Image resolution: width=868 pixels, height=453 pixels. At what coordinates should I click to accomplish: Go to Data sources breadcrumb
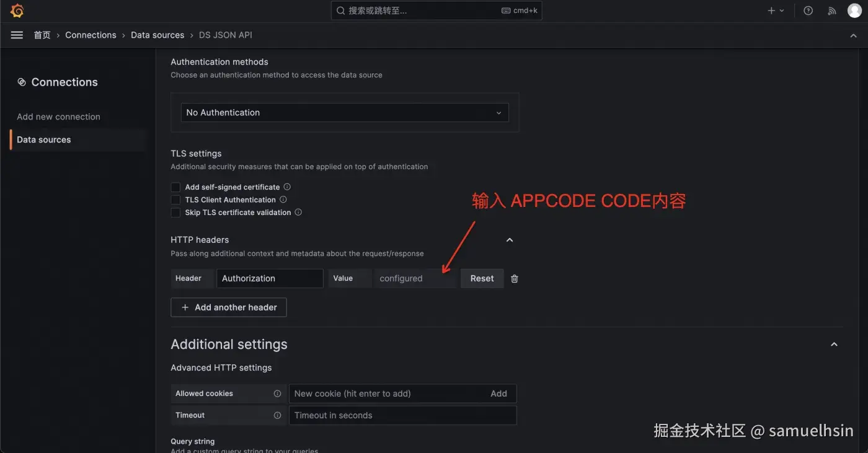click(157, 35)
